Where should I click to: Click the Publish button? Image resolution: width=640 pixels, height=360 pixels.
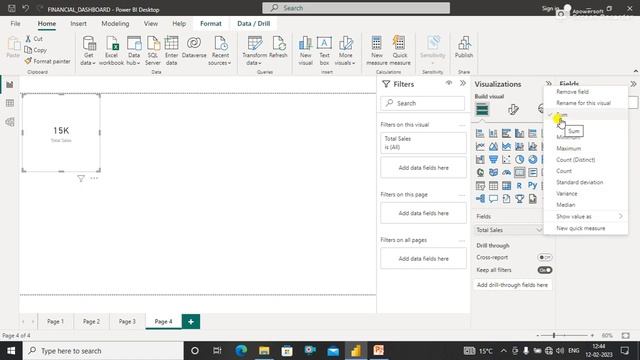464,47
